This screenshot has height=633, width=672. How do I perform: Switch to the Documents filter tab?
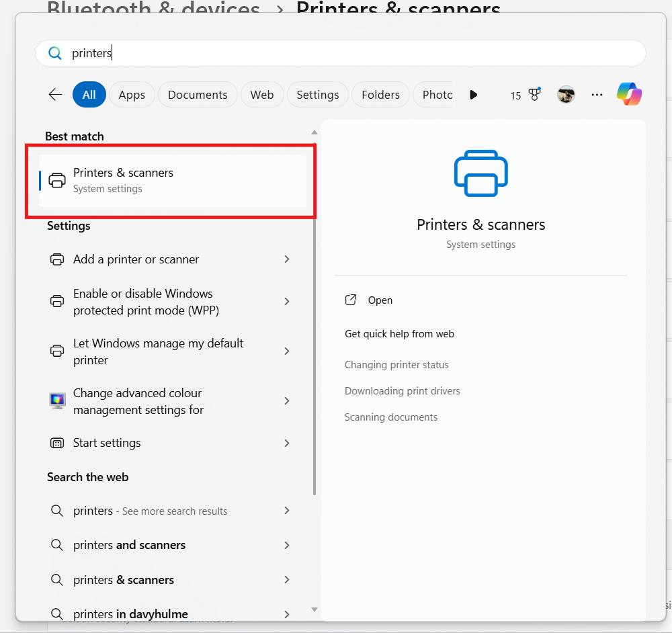tap(198, 94)
